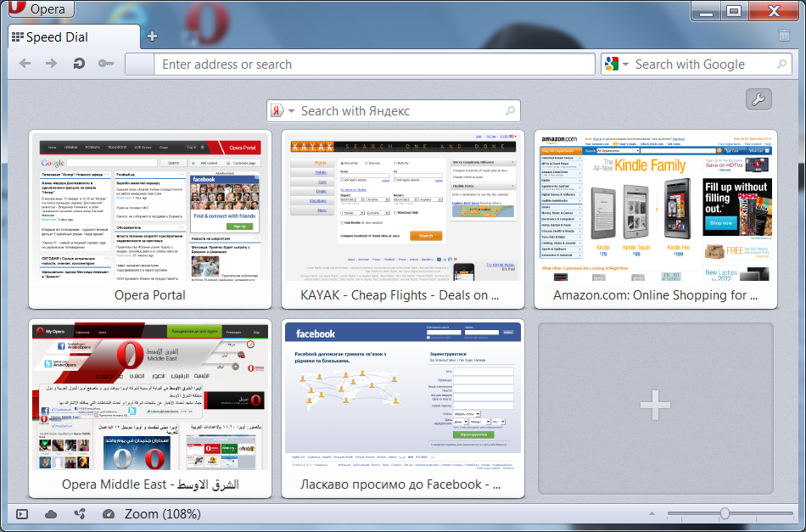Click the address bar field
The height and width of the screenshot is (532, 806).
(x=375, y=64)
